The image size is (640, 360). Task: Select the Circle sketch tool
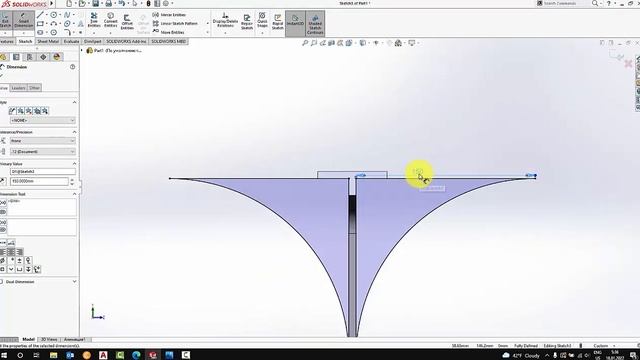(53, 15)
